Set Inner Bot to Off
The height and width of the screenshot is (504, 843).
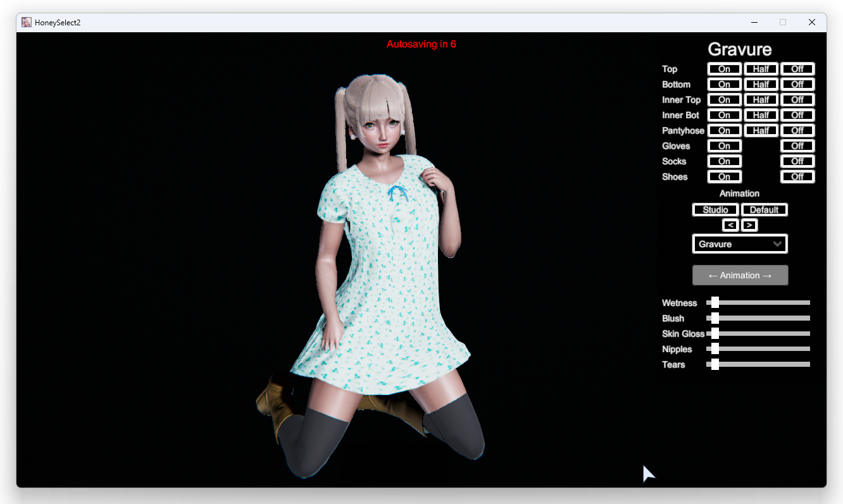[x=797, y=115]
